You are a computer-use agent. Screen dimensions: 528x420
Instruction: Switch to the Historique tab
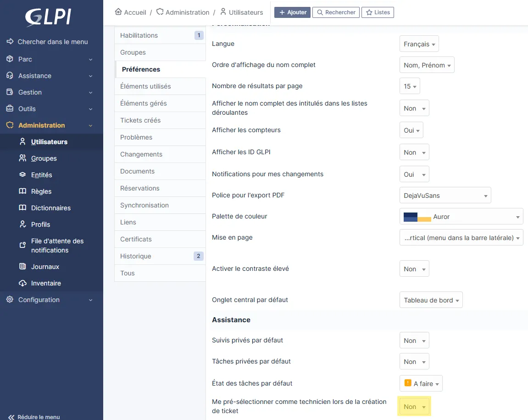(x=136, y=256)
